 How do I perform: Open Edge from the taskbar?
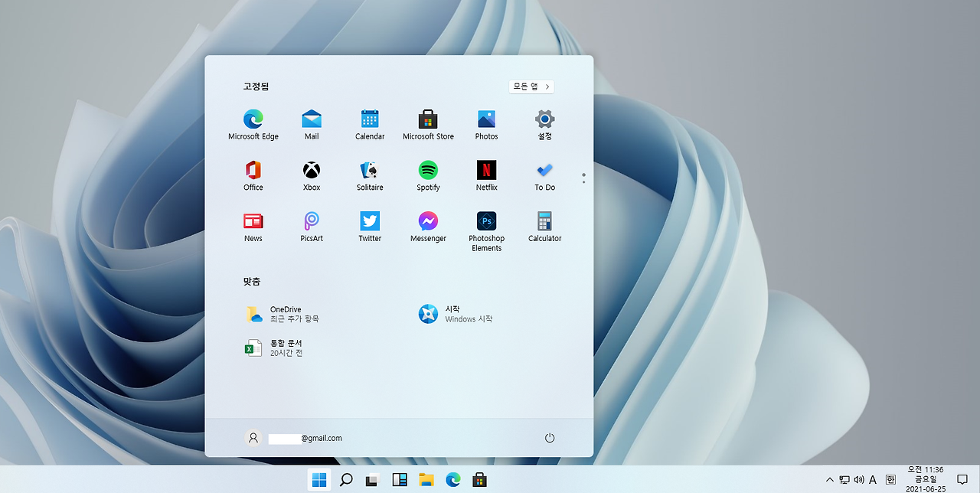[453, 480]
